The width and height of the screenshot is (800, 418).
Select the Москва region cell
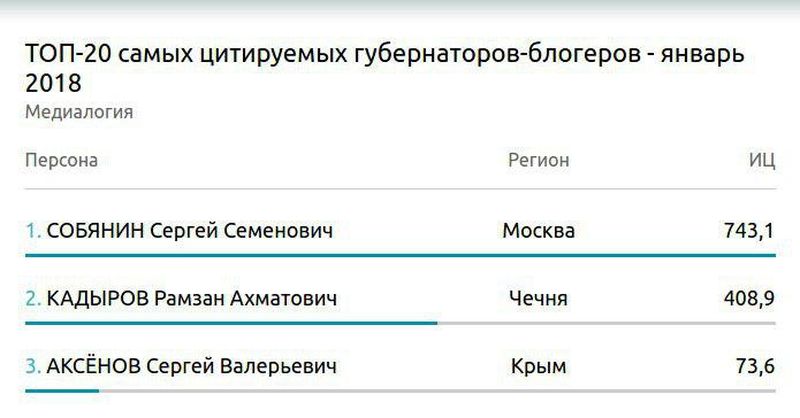click(x=538, y=231)
